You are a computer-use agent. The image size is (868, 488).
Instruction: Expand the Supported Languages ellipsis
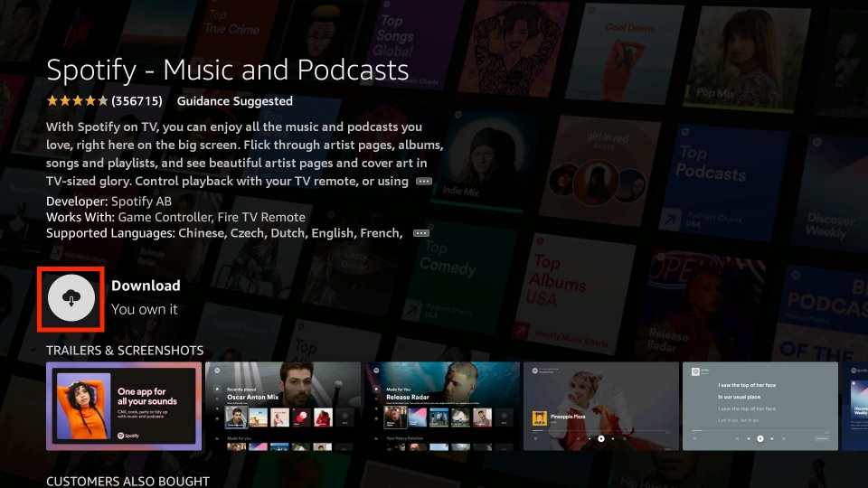[x=421, y=233]
